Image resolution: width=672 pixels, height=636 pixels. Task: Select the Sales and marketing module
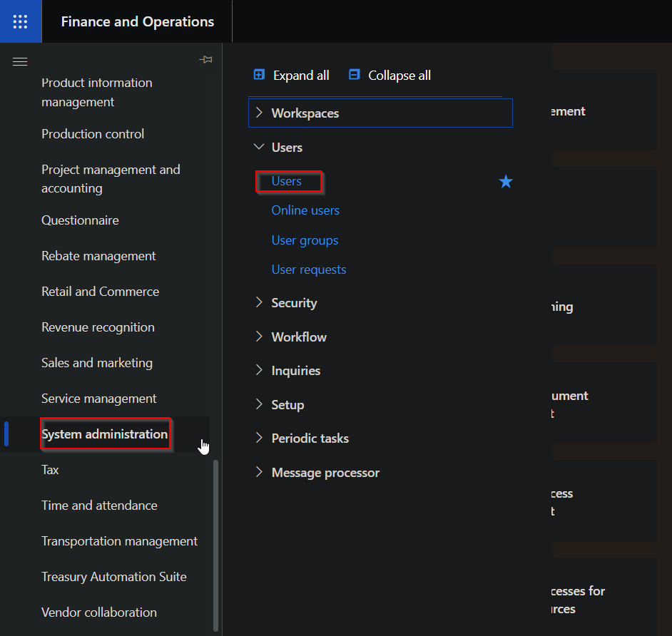tap(97, 363)
